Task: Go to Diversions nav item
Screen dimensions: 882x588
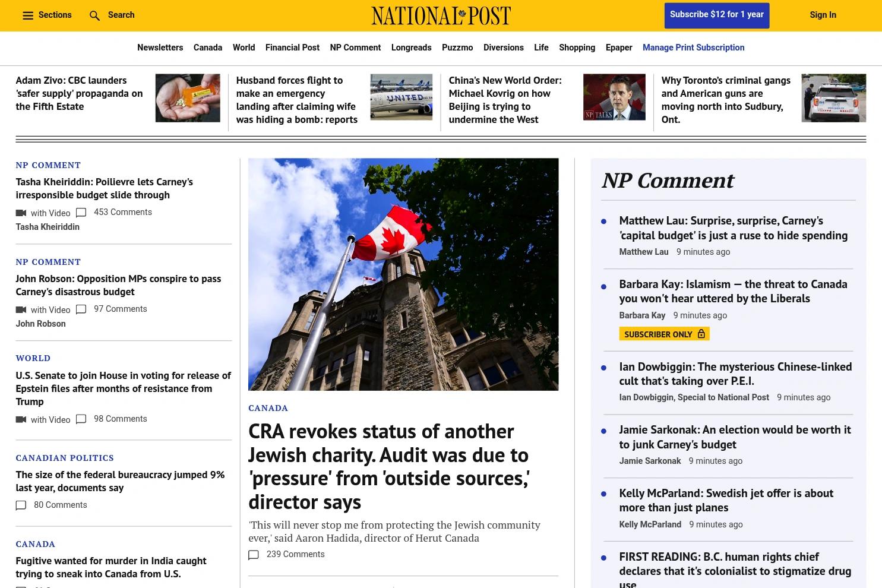Action: tap(504, 48)
